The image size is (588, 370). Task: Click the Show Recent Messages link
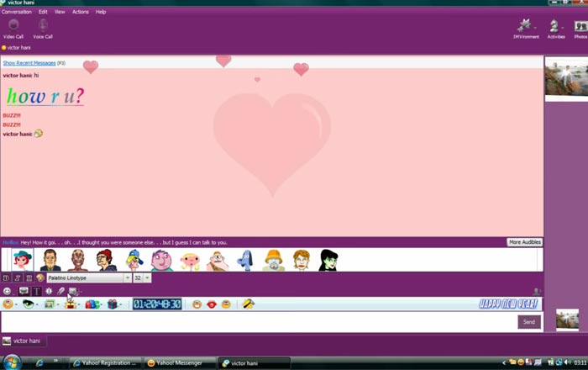29,63
